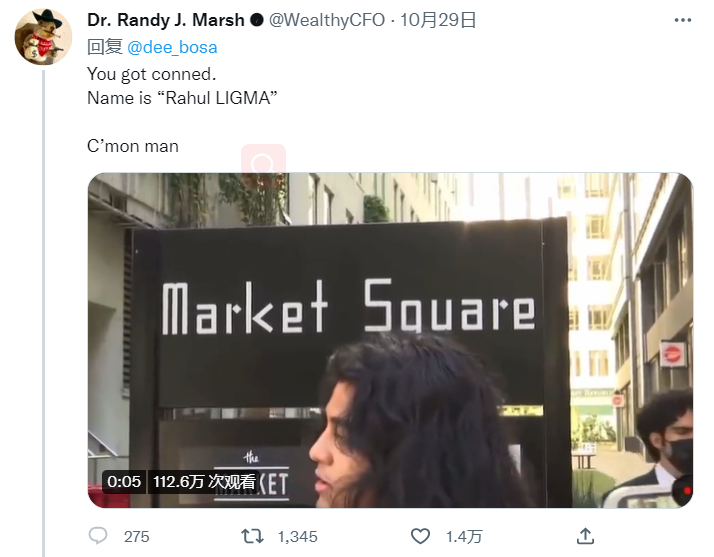Click the 275 replies count

click(137, 537)
